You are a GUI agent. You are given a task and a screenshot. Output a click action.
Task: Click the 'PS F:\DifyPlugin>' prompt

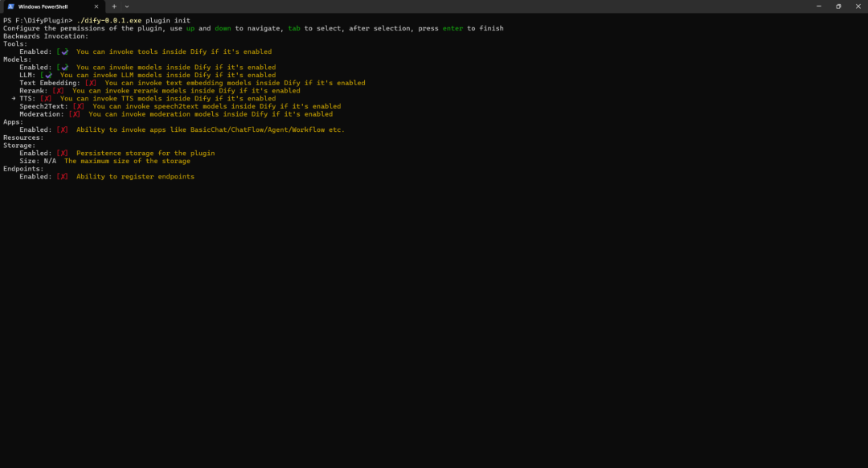tap(38, 20)
